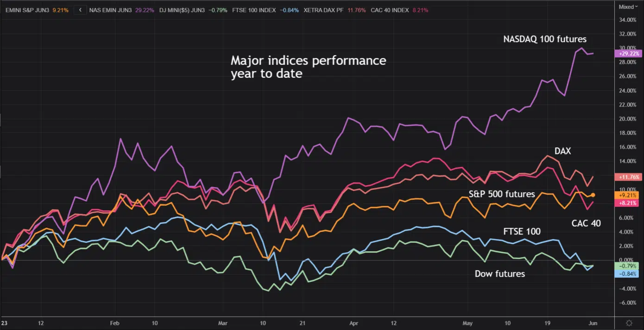Click the 'NASDAQ 100 futures' chart annotation
Screen dimensions: 644x330
coord(545,39)
